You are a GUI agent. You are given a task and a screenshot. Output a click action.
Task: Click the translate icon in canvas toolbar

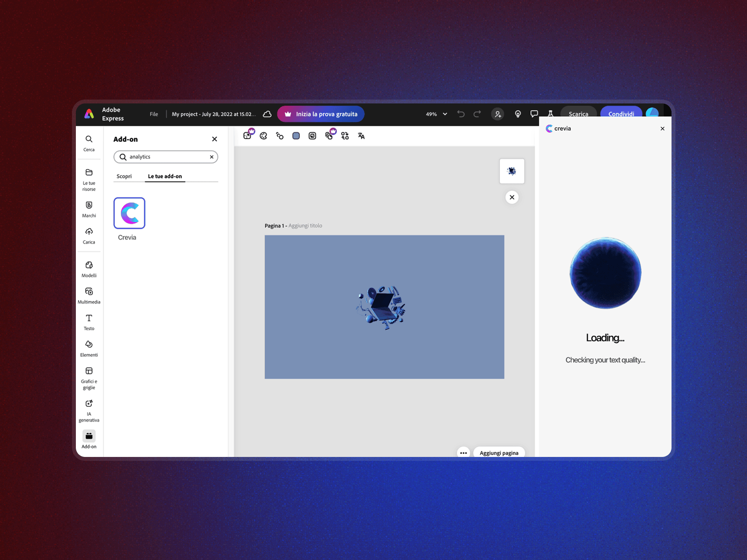[x=361, y=136]
